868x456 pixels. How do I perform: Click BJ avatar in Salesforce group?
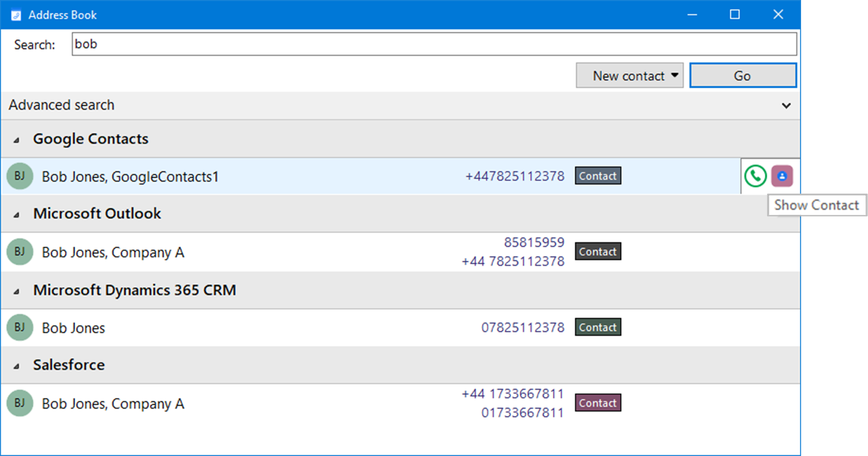[x=20, y=403]
